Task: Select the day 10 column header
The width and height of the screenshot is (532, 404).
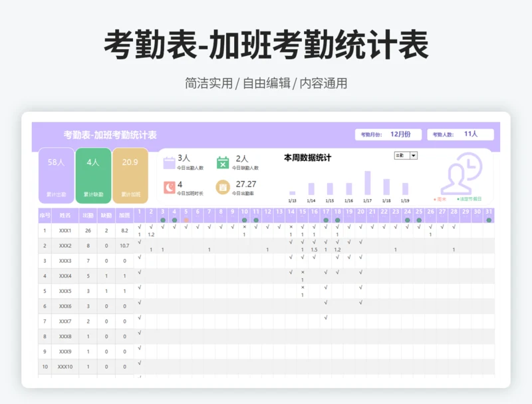Action: (x=244, y=215)
